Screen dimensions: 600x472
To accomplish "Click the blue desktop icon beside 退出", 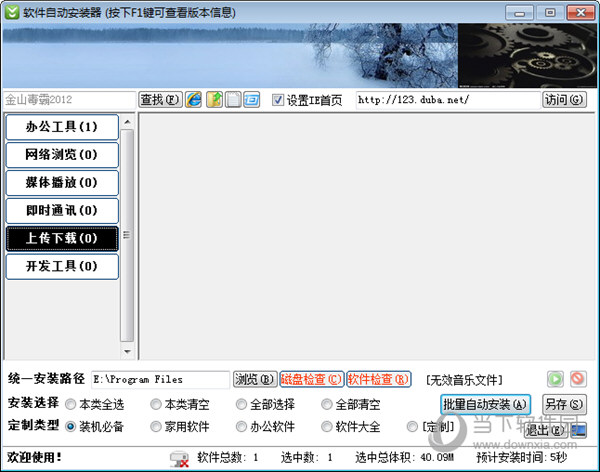I will pyautogui.click(x=578, y=431).
